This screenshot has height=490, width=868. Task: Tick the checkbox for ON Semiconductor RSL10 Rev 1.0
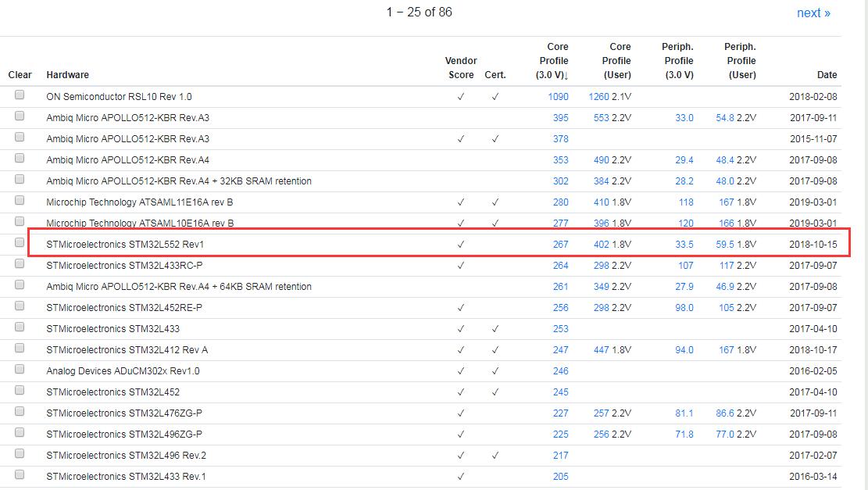20,95
